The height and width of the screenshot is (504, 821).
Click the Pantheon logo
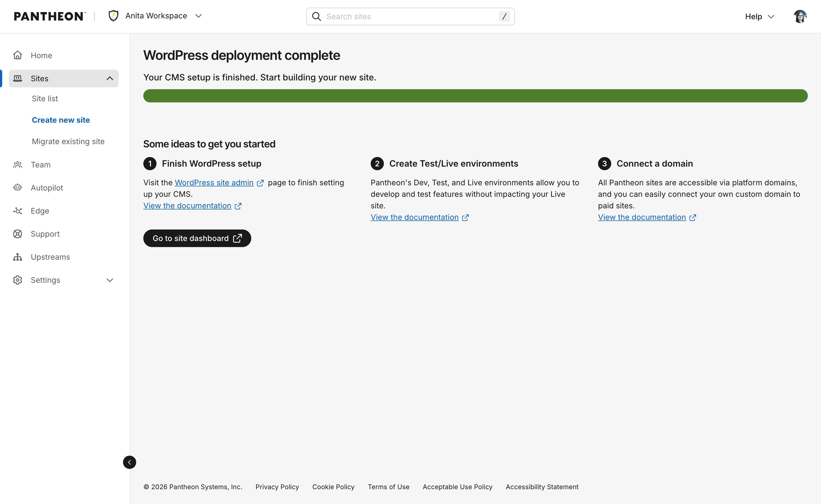pos(50,16)
